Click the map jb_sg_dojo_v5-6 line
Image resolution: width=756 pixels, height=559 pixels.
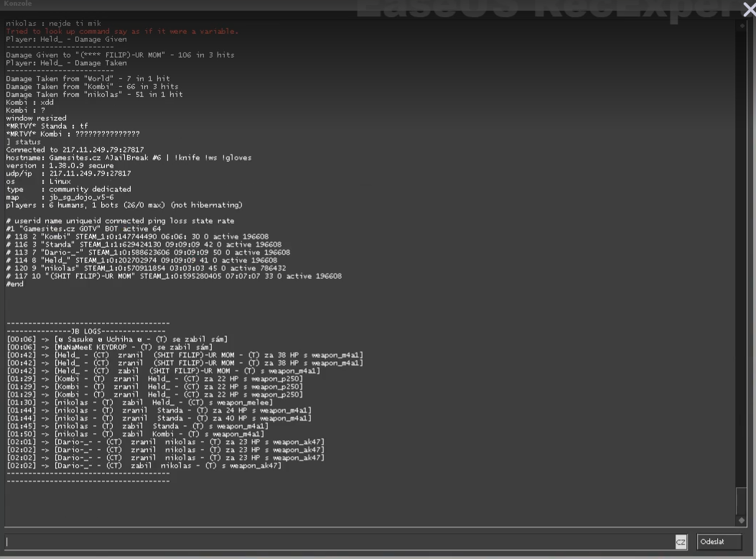(x=60, y=198)
